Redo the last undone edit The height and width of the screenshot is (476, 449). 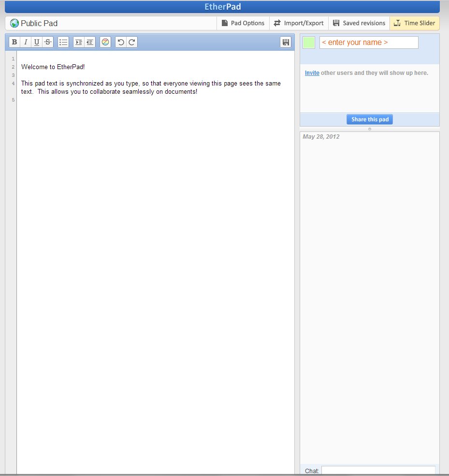[x=132, y=42]
